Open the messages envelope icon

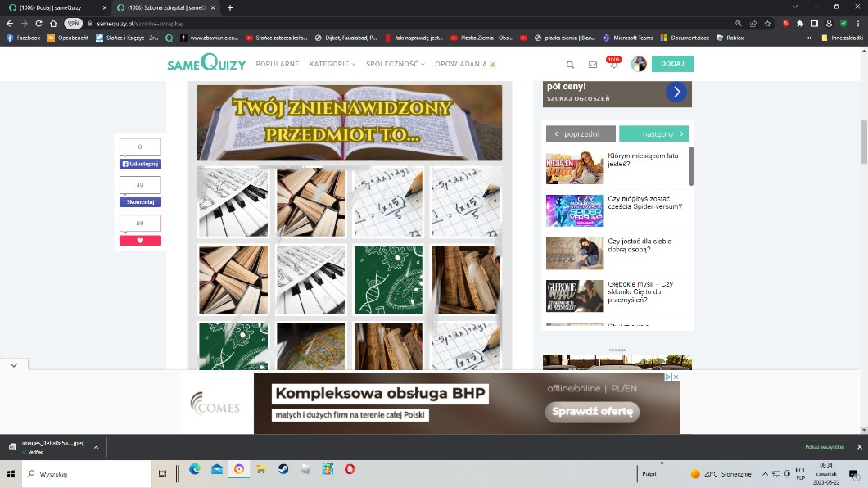tap(593, 65)
